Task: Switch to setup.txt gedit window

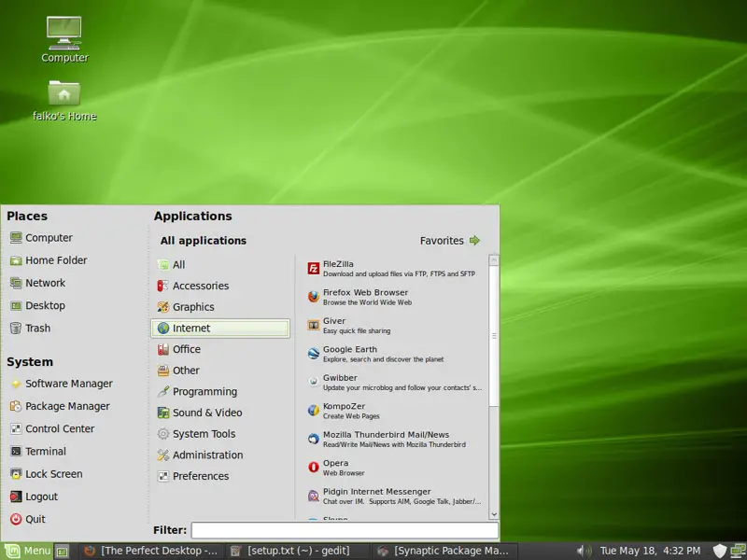Action: (298, 552)
